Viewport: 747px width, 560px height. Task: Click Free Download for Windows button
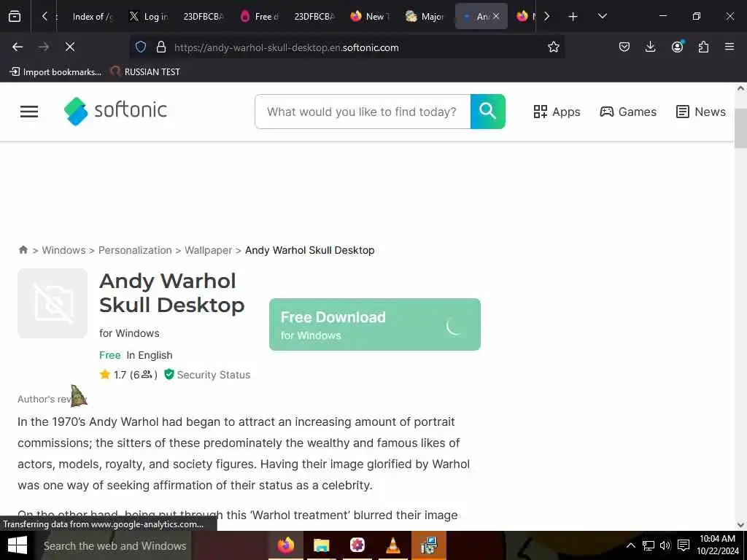(374, 324)
